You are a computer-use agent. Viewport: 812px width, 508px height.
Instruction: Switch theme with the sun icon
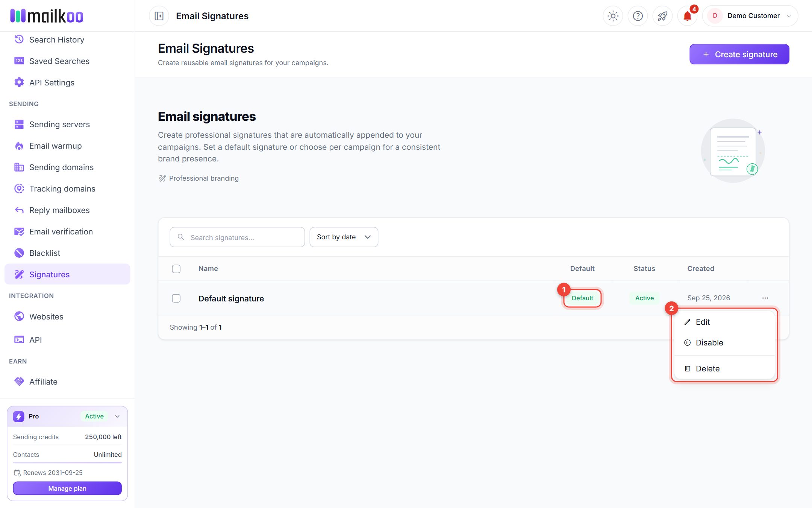613,16
